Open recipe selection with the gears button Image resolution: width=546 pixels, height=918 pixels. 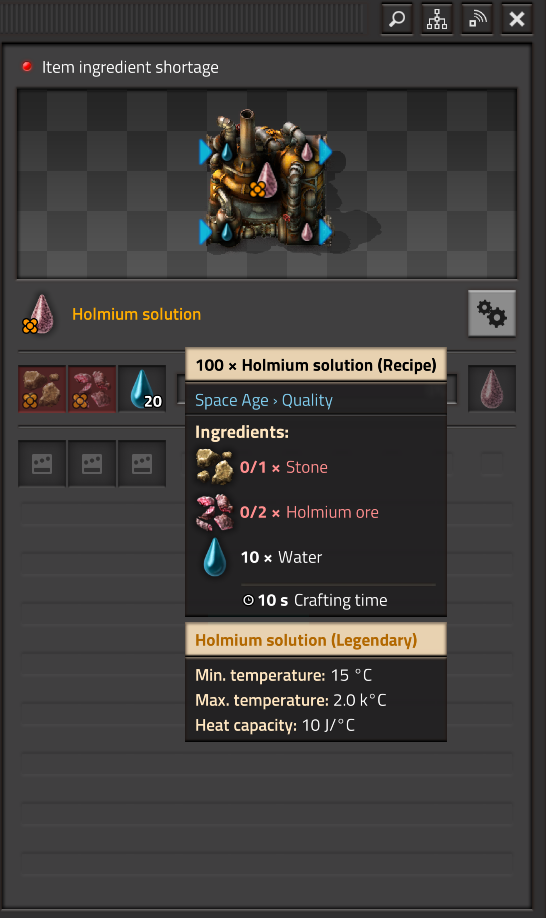(x=492, y=313)
